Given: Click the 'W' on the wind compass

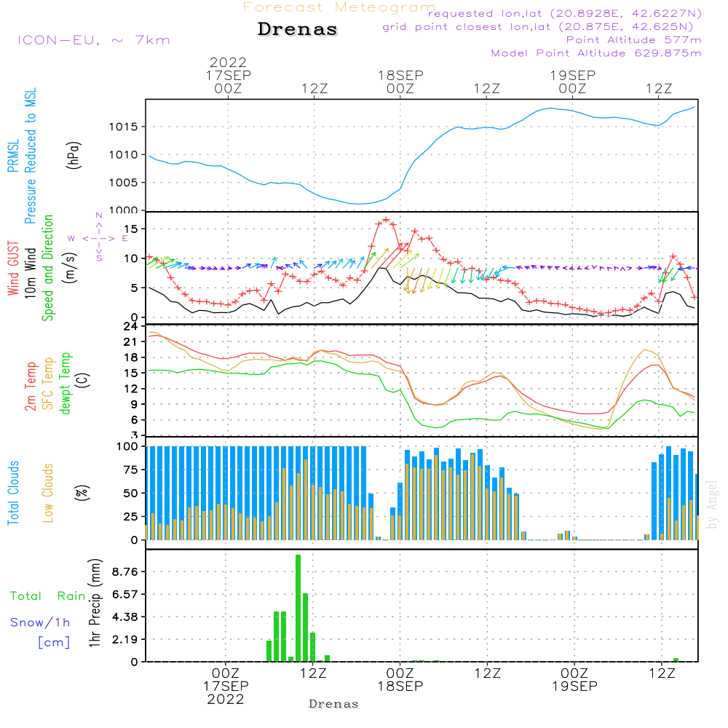Looking at the screenshot, I should tap(71, 239).
